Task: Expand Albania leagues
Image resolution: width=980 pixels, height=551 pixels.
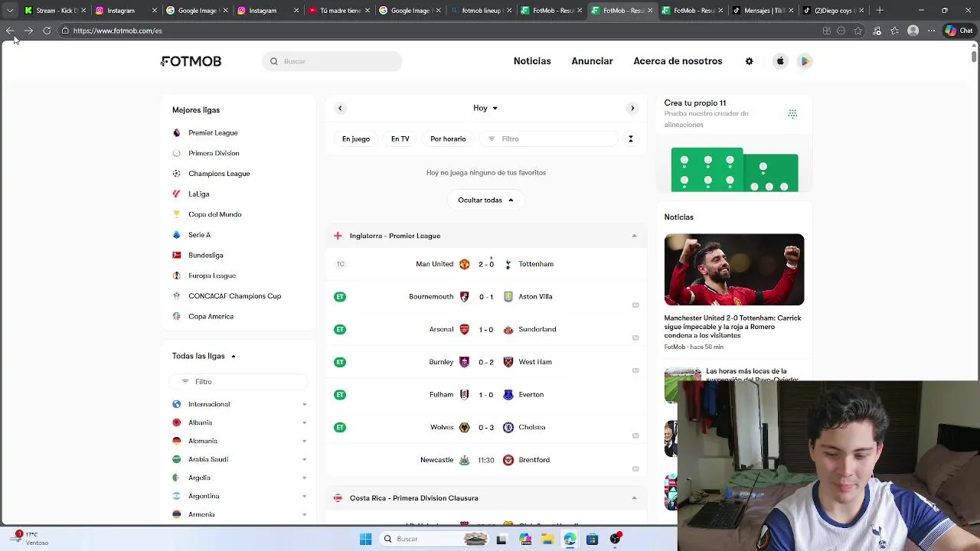Action: click(304, 422)
